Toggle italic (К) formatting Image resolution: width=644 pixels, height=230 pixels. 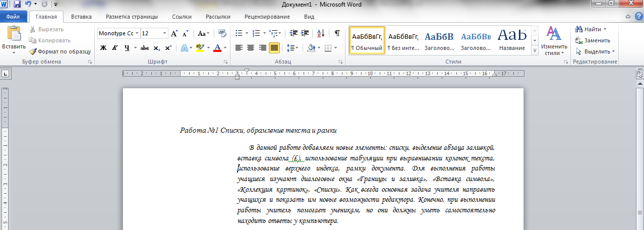click(x=115, y=48)
